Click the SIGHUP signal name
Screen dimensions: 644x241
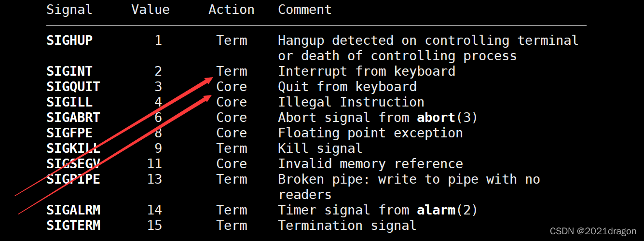(x=69, y=40)
